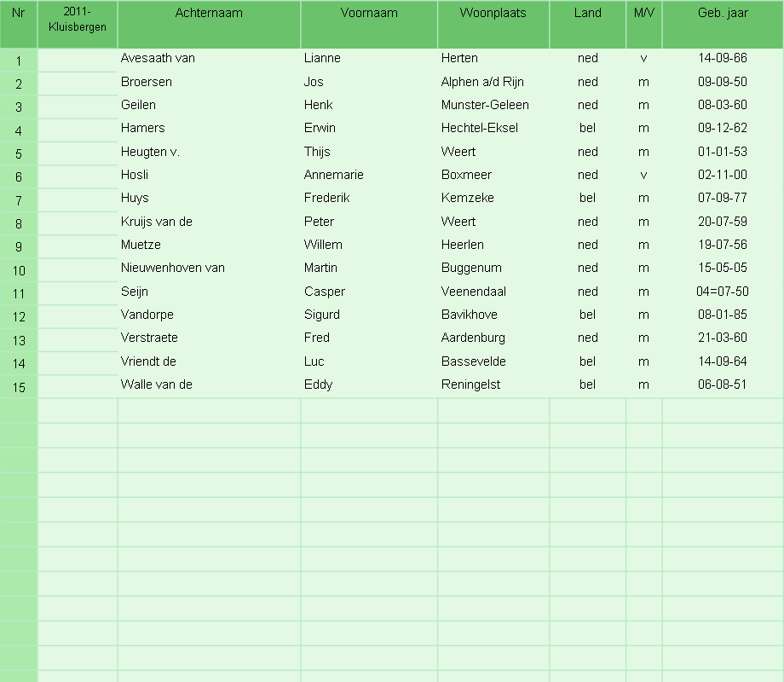This screenshot has width=784, height=682.
Task: Select the Voornaam column header
Action: [369, 24]
